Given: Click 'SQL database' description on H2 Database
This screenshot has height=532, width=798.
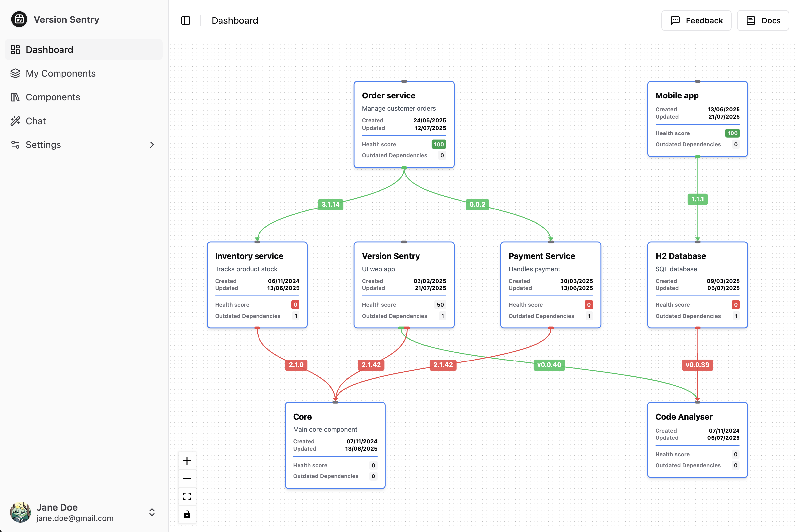Looking at the screenshot, I should (676, 269).
